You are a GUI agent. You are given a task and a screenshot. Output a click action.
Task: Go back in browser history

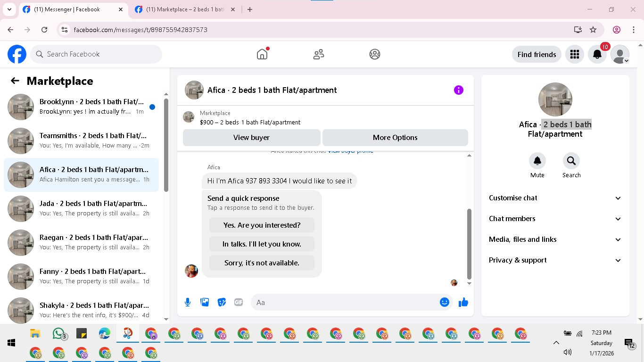10,30
